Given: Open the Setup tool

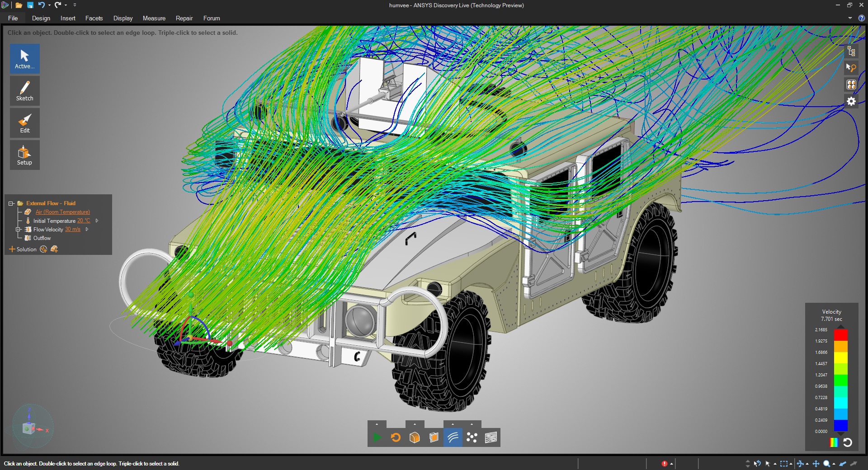Looking at the screenshot, I should coord(24,155).
